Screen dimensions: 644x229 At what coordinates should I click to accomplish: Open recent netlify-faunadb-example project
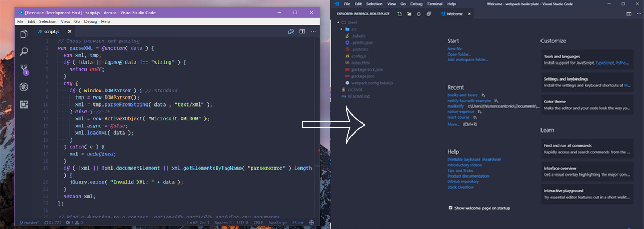[x=469, y=100]
